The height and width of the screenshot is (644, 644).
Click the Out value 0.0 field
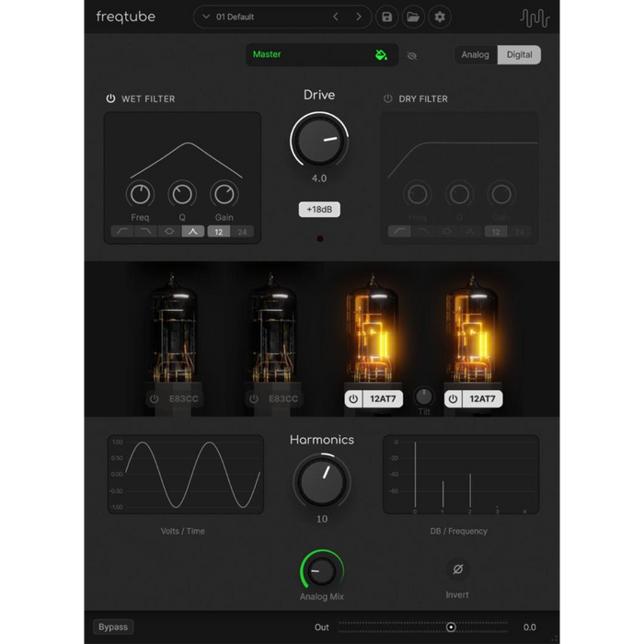point(529,627)
